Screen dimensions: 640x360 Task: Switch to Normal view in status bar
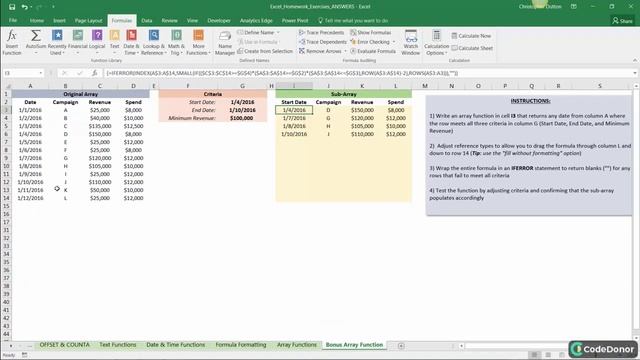(x=534, y=355)
